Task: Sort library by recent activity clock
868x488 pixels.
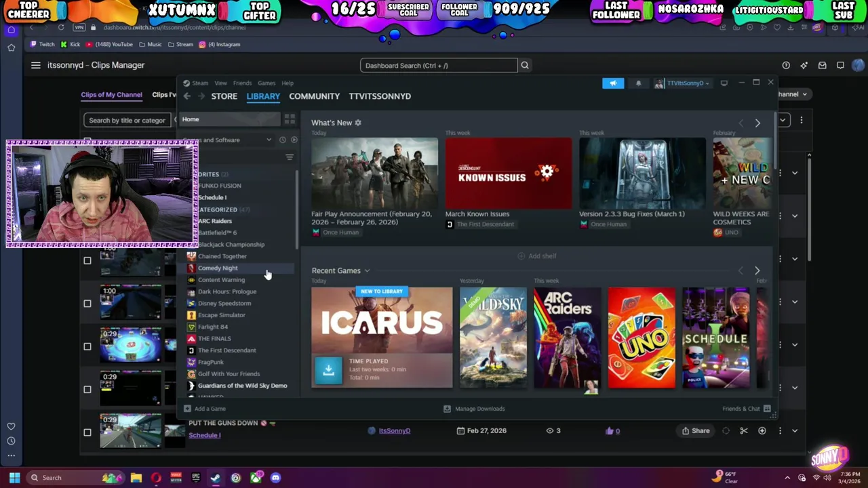Action: (x=282, y=140)
